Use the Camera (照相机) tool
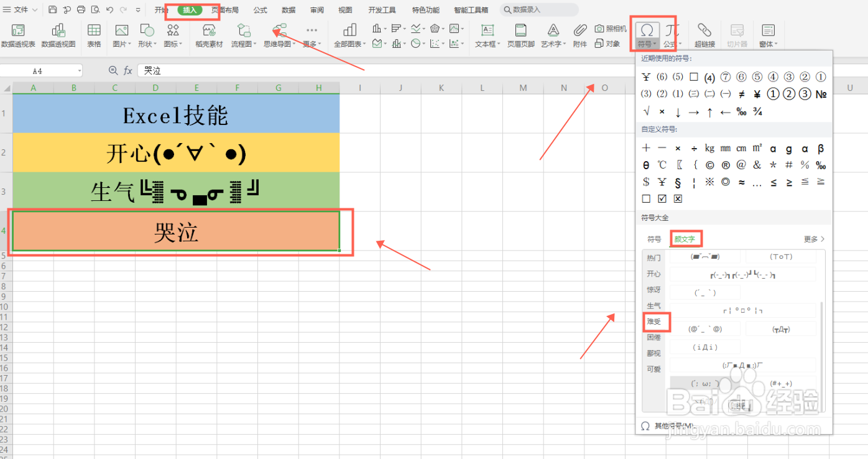This screenshot has width=868, height=459. point(611,28)
